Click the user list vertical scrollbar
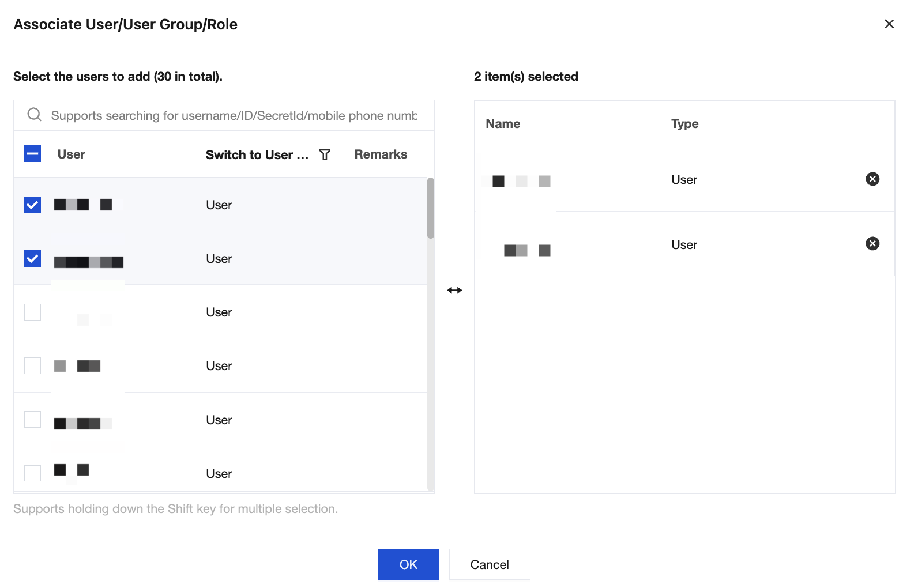This screenshot has height=588, width=903. [431, 208]
